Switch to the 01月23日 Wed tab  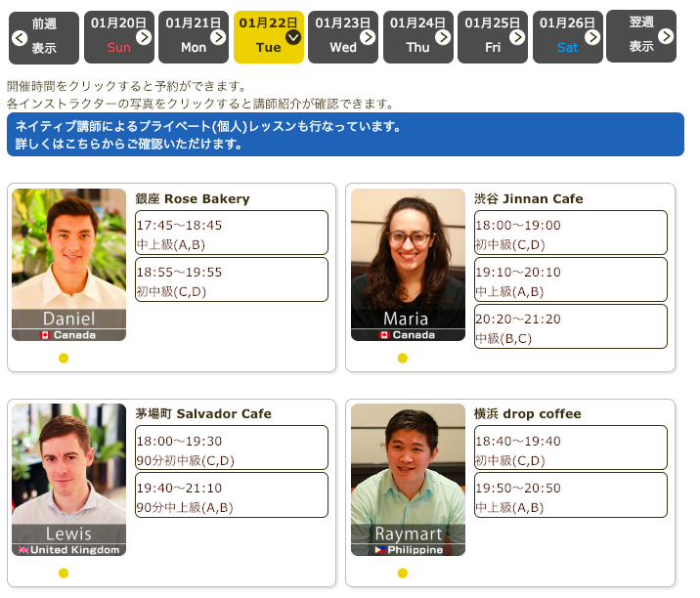[343, 37]
